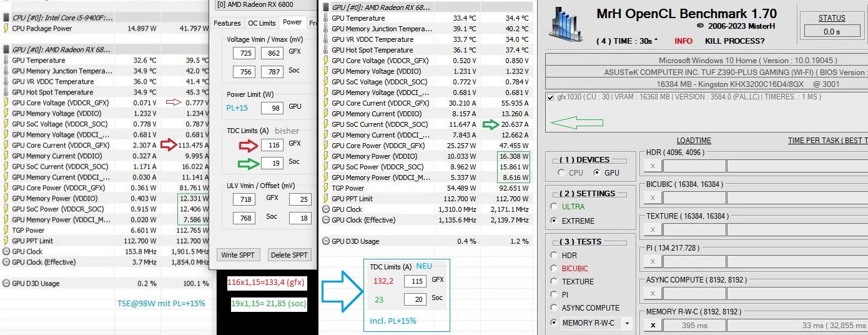Viewport: 868px width, 335px height.
Task: Click lightning icon beside CPU Package Power
Action: (x=6, y=29)
